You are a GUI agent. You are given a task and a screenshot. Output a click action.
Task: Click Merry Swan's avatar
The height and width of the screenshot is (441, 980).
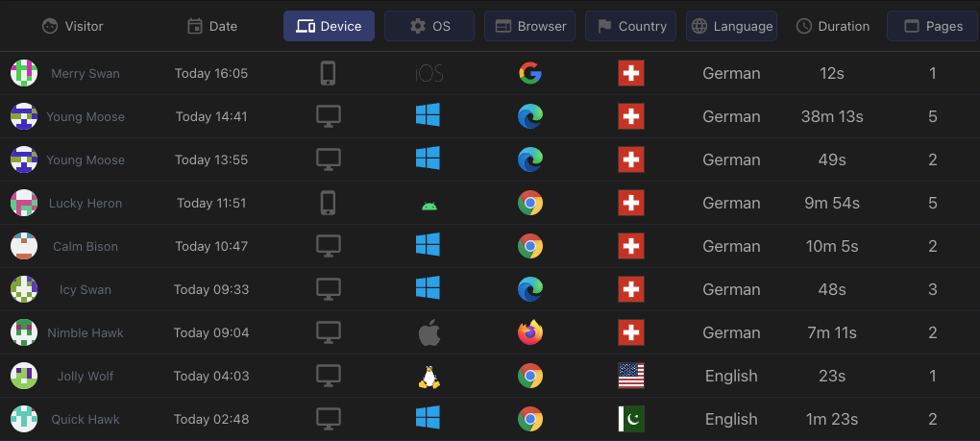tap(24, 73)
